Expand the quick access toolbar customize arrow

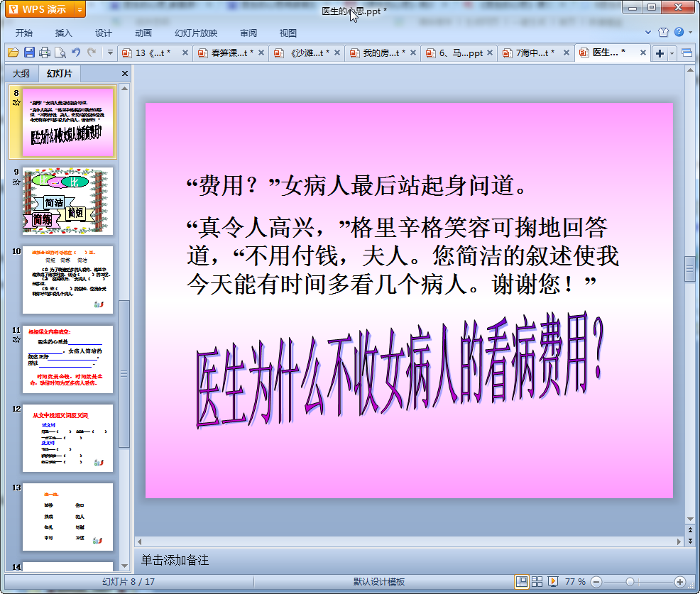click(110, 53)
